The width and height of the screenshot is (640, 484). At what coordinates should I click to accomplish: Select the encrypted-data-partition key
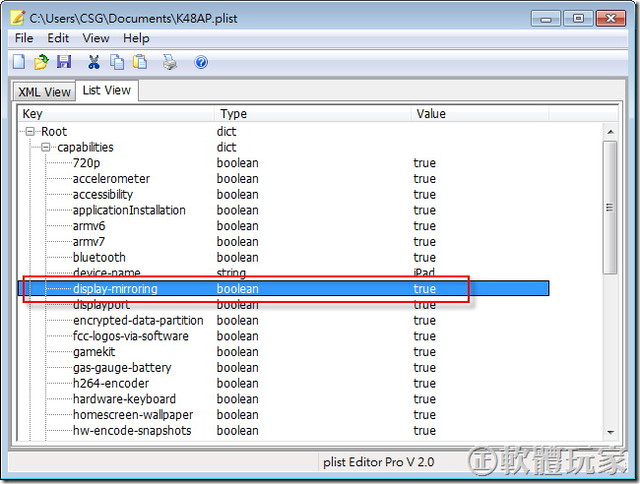point(138,321)
